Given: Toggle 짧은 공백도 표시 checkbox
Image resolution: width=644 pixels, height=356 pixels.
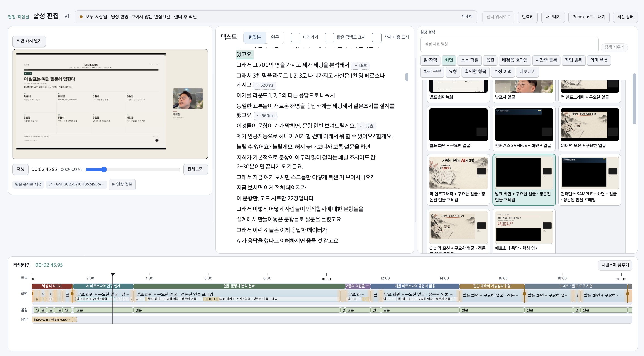Looking at the screenshot, I should [329, 37].
